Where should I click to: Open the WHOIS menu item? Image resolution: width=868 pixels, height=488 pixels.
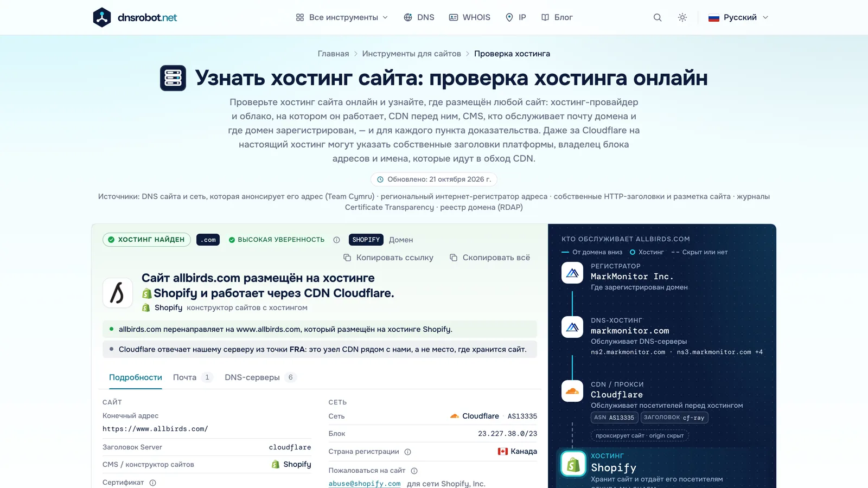click(470, 17)
